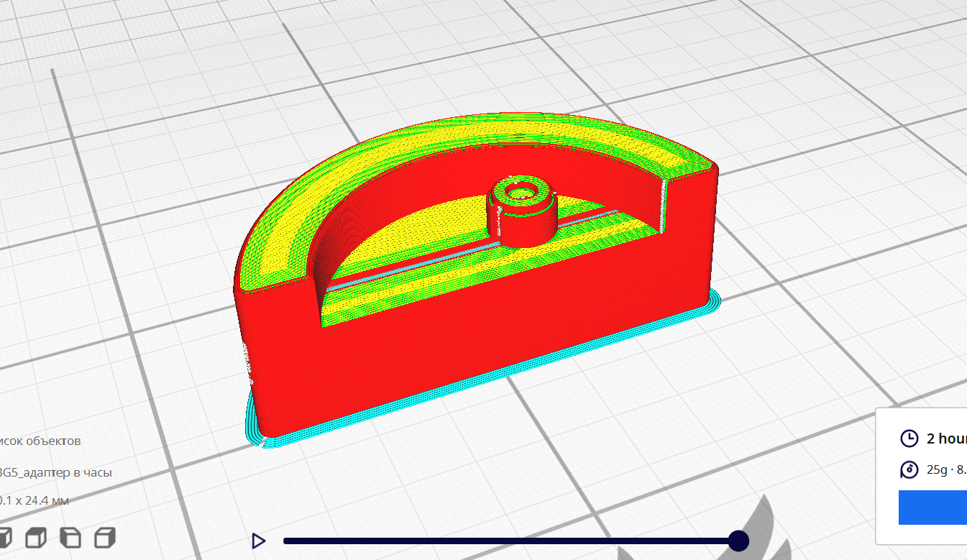Switch to the right side view cube icon
This screenshot has height=560, width=967.
pos(106,537)
